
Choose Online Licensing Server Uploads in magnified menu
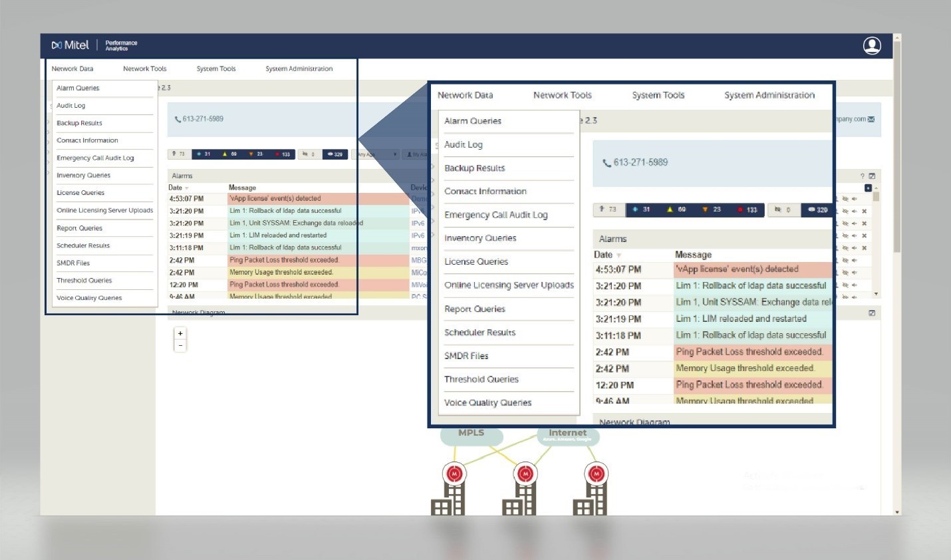coord(509,285)
